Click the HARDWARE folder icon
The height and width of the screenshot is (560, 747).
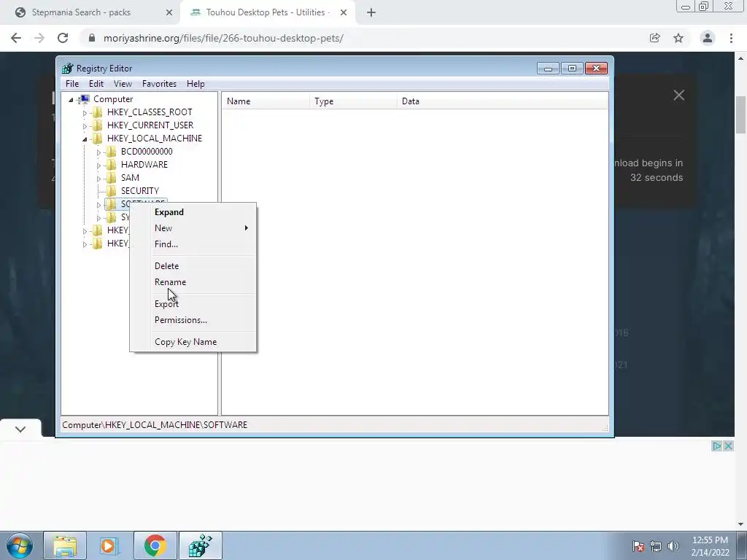pos(111,165)
